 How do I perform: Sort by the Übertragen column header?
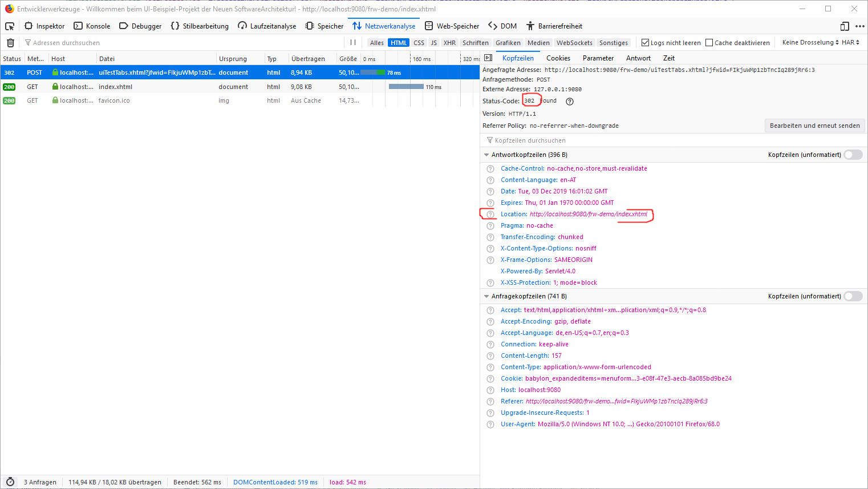[312, 59]
